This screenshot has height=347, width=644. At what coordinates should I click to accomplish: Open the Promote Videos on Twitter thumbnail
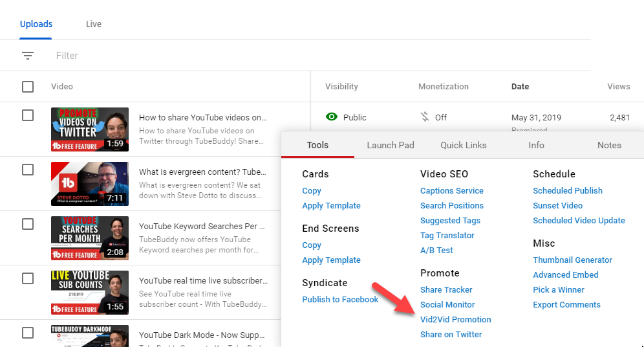click(x=90, y=129)
